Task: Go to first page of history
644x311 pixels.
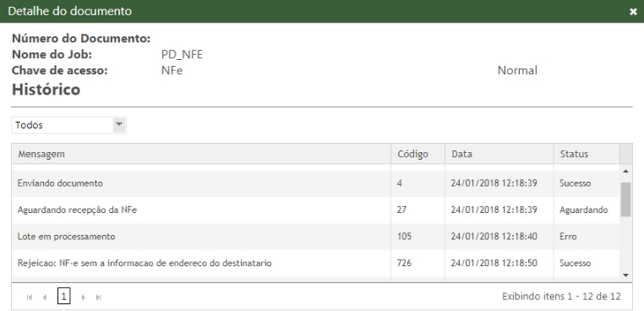Action: click(x=30, y=297)
